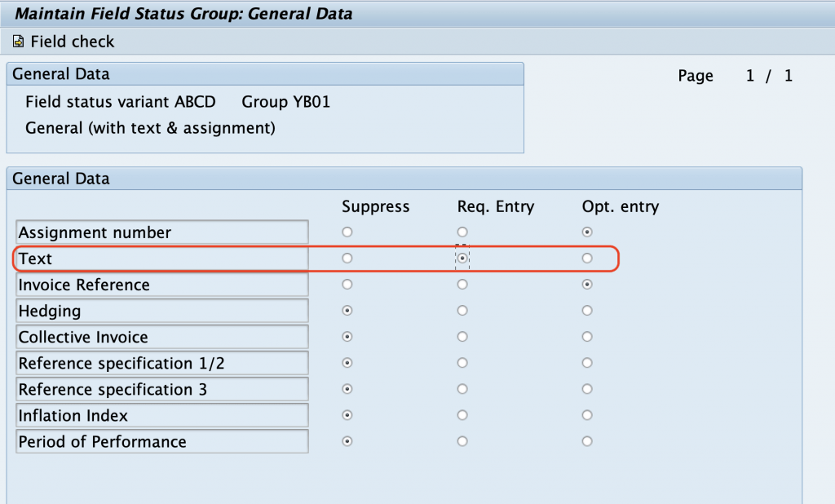The height and width of the screenshot is (504, 835).
Task: Require entry for Period of Performance
Action: pos(462,440)
